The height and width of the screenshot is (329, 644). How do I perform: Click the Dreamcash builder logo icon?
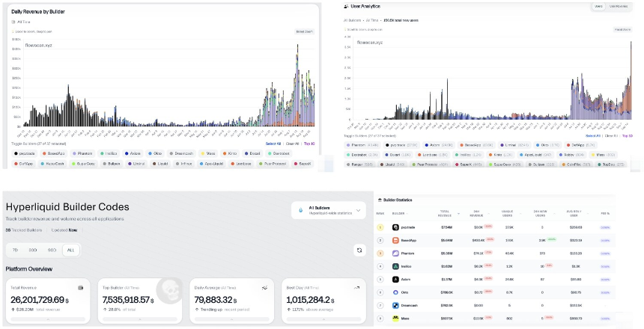(x=395, y=305)
